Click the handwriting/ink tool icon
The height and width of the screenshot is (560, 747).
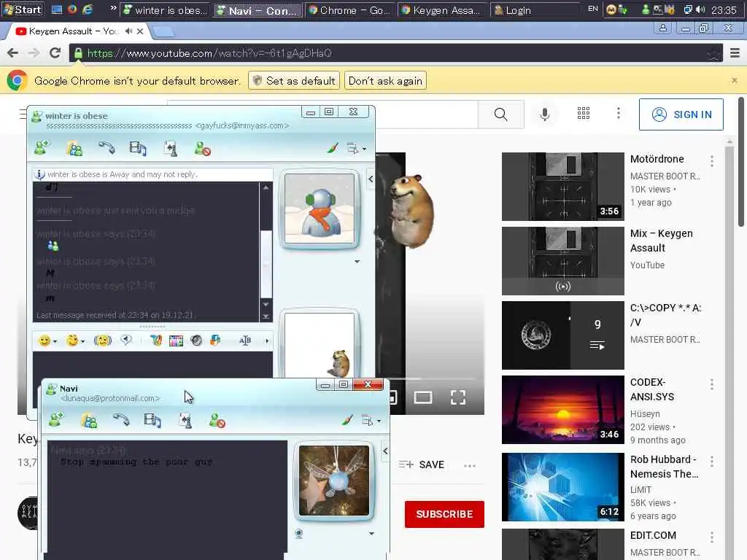[x=156, y=341]
